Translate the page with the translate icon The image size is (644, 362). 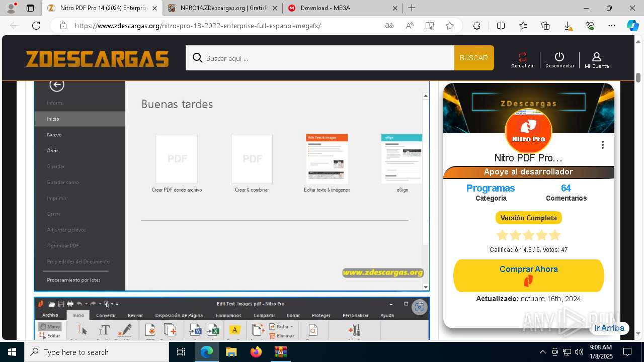(x=389, y=26)
